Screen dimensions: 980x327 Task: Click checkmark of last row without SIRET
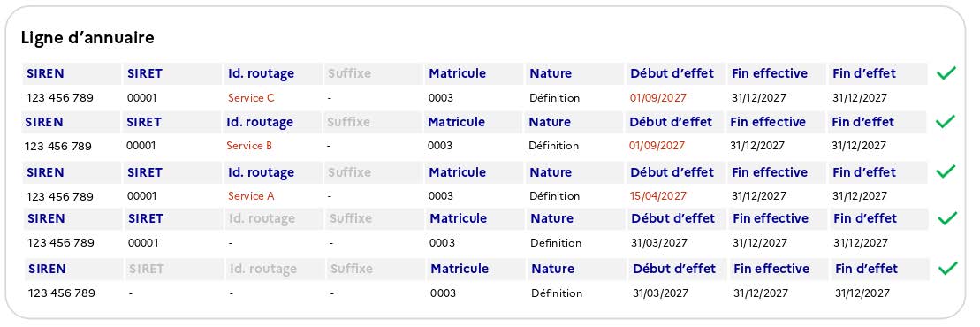pos(948,269)
